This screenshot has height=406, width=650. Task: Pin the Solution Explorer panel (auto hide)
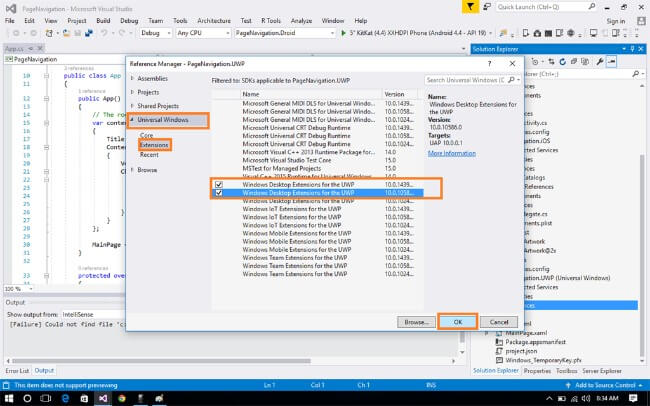632,49
